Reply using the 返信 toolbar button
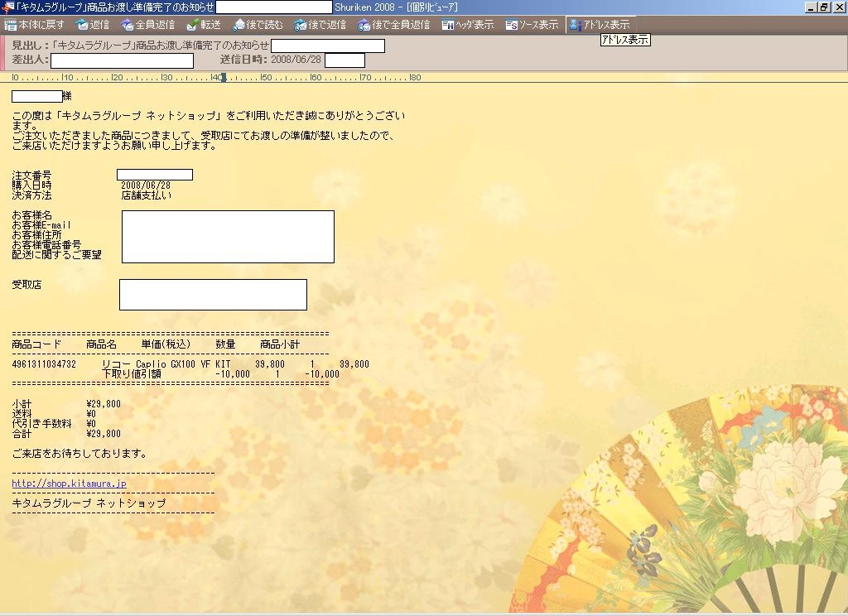Image resolution: width=848 pixels, height=616 pixels. (x=93, y=25)
